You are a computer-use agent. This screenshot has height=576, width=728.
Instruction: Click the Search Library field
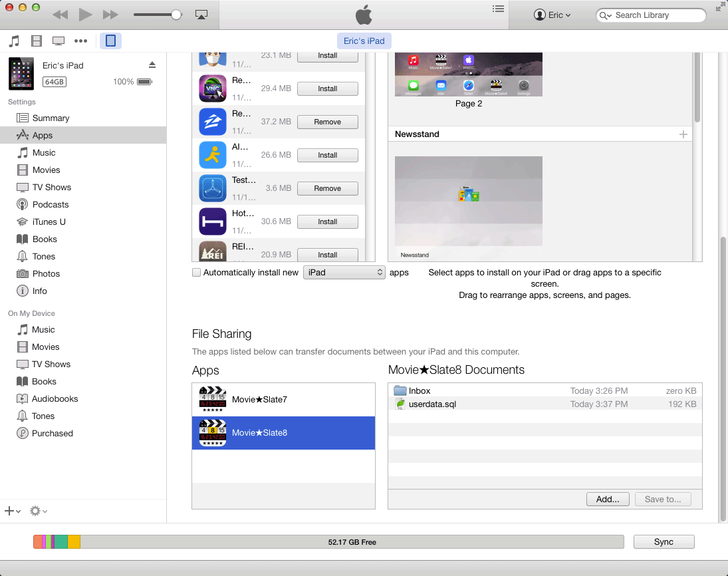pos(651,15)
